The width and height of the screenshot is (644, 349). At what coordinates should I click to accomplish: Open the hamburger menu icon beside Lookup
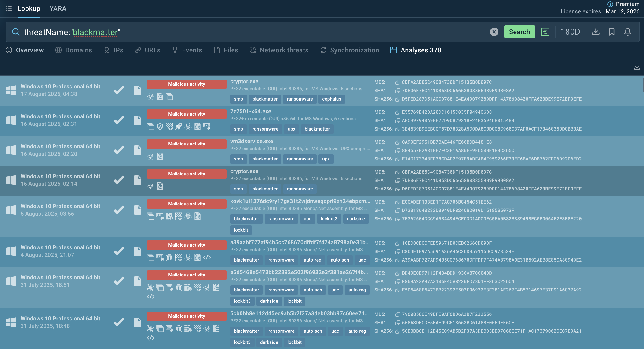(x=9, y=8)
